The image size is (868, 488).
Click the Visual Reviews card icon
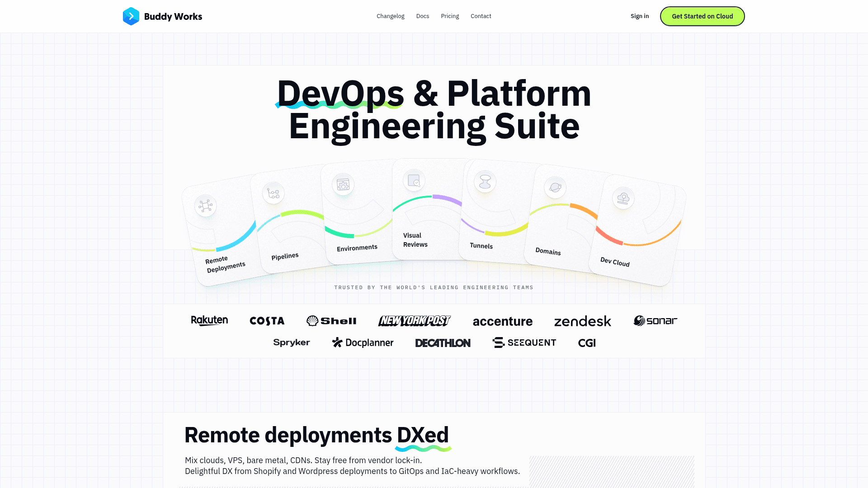pos(414,181)
